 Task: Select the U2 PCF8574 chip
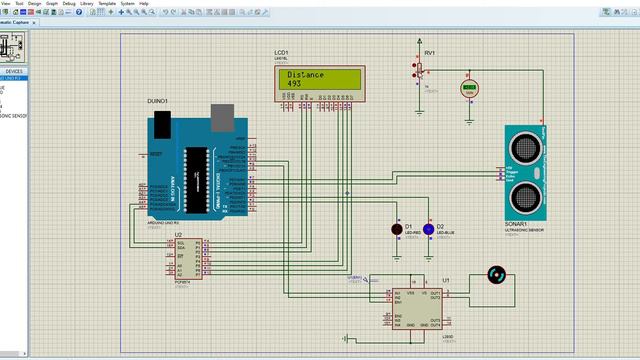(189, 259)
